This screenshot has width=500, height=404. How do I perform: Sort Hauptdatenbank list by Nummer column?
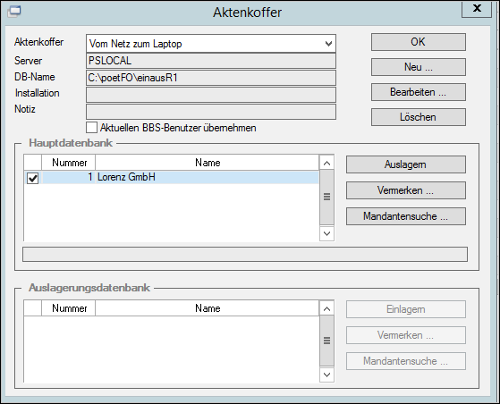69,163
